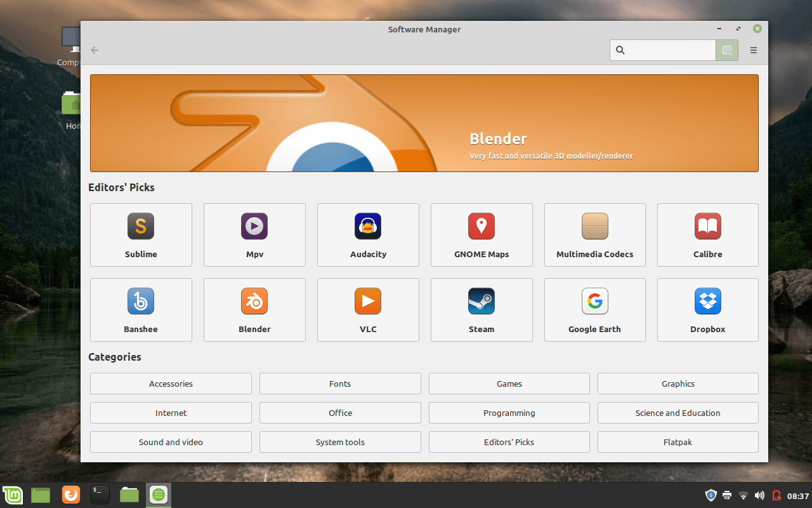Open the printer tray icon
Image resolution: width=812 pixels, height=508 pixels.
tap(727, 495)
